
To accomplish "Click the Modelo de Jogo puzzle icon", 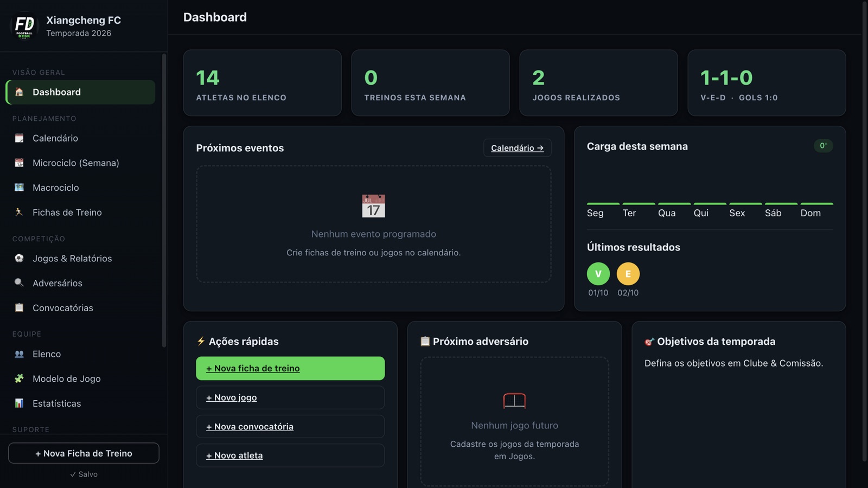I will tap(19, 378).
